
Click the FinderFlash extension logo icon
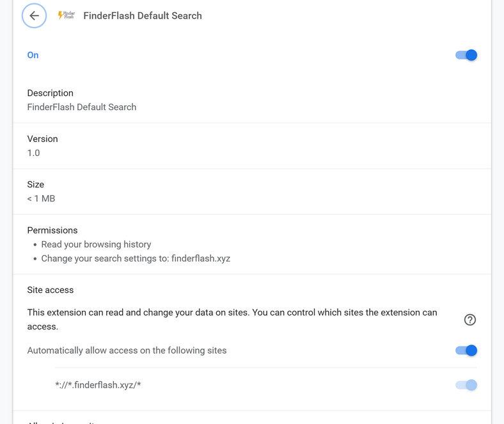66,15
